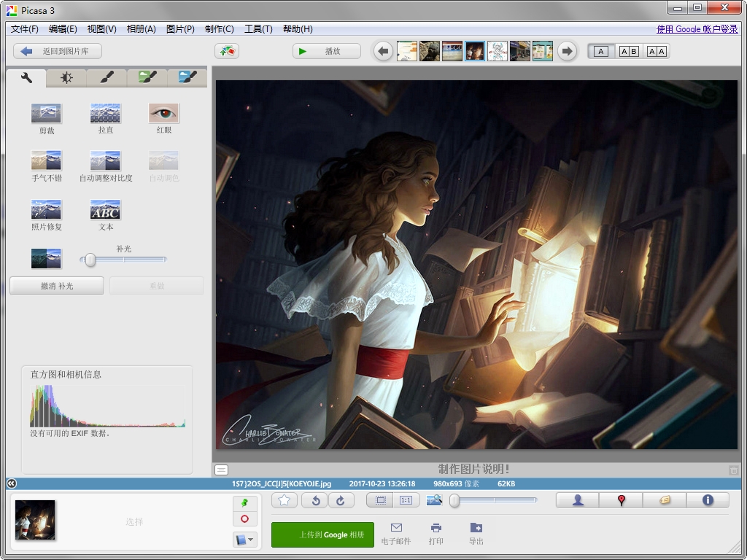This screenshot has height=560, width=747.
Task: Open the 红眼 red-eye removal tool
Action: click(x=163, y=112)
